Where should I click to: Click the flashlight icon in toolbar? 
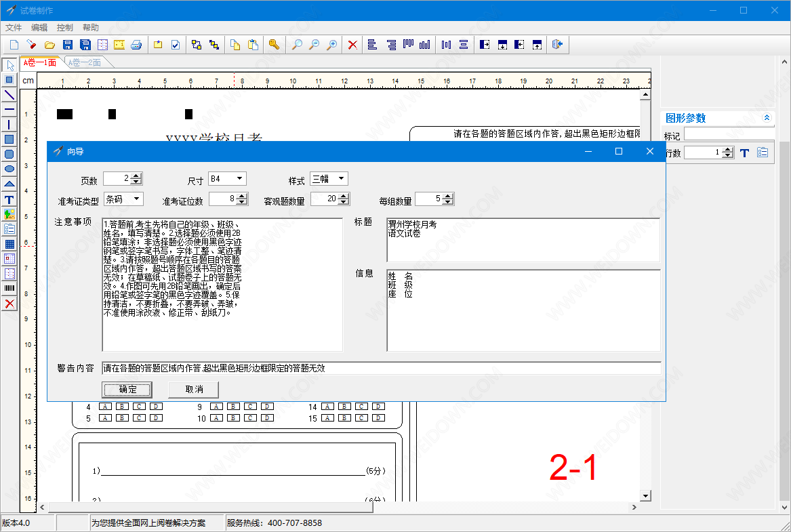coord(32,45)
